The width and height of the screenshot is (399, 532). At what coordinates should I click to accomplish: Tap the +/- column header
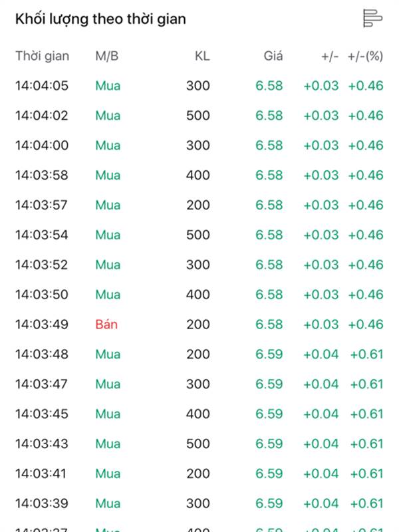click(330, 56)
